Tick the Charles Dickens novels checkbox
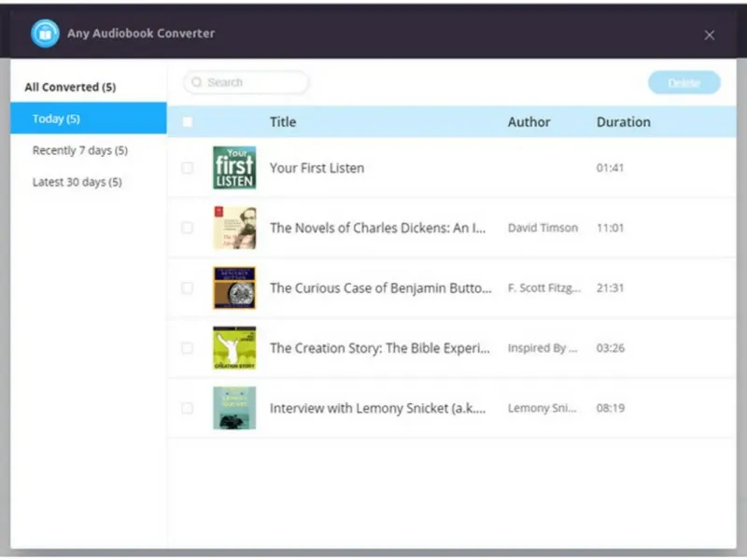The height and width of the screenshot is (560, 747). tap(188, 228)
